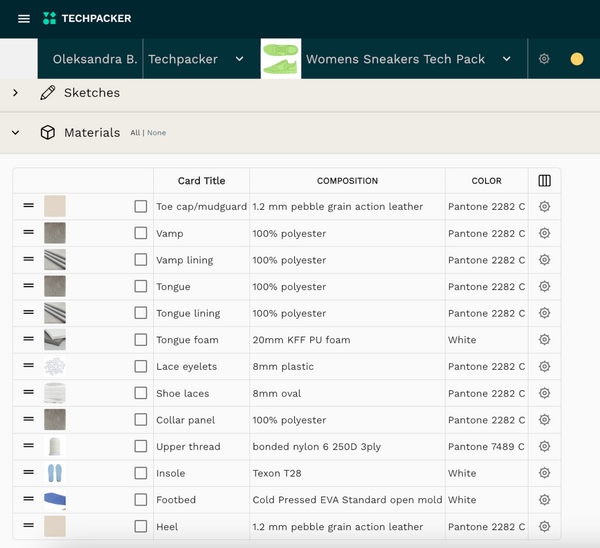The image size is (600, 548).
Task: Open tech pack settings gear in header
Action: pos(544,59)
